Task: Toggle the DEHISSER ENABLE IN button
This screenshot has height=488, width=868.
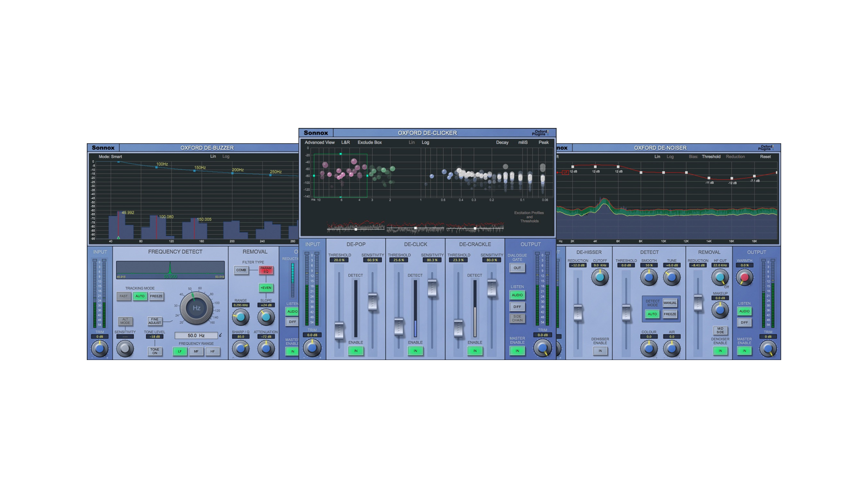Action: tap(600, 351)
